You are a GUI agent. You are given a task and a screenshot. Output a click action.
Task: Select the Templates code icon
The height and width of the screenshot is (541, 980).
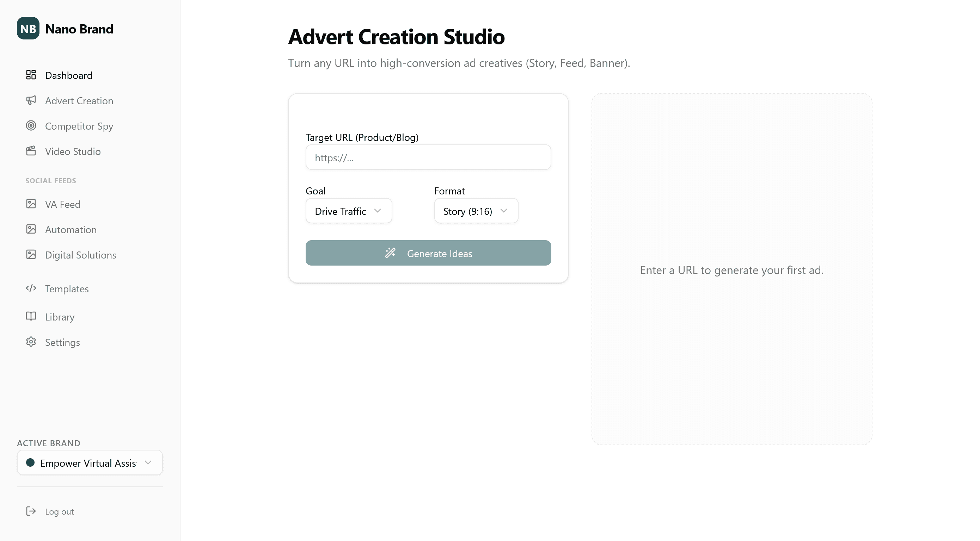[x=31, y=288]
